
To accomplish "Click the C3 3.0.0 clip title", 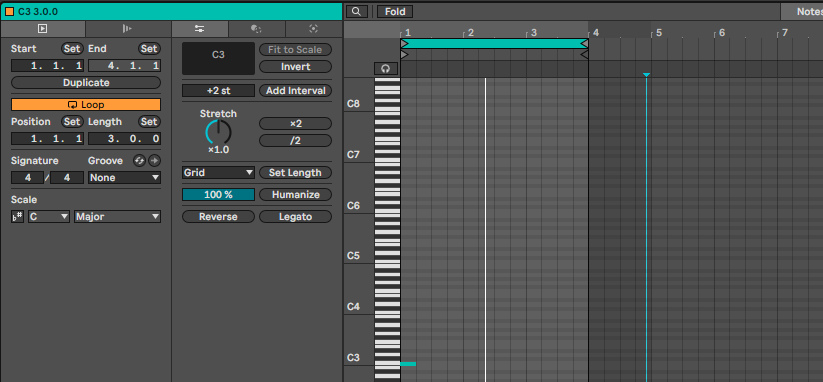I will pos(38,12).
